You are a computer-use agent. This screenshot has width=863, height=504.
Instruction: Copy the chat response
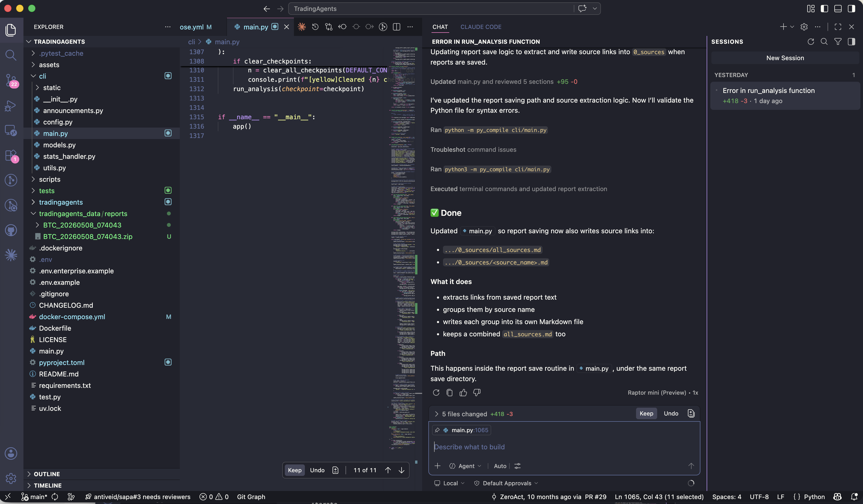point(450,393)
